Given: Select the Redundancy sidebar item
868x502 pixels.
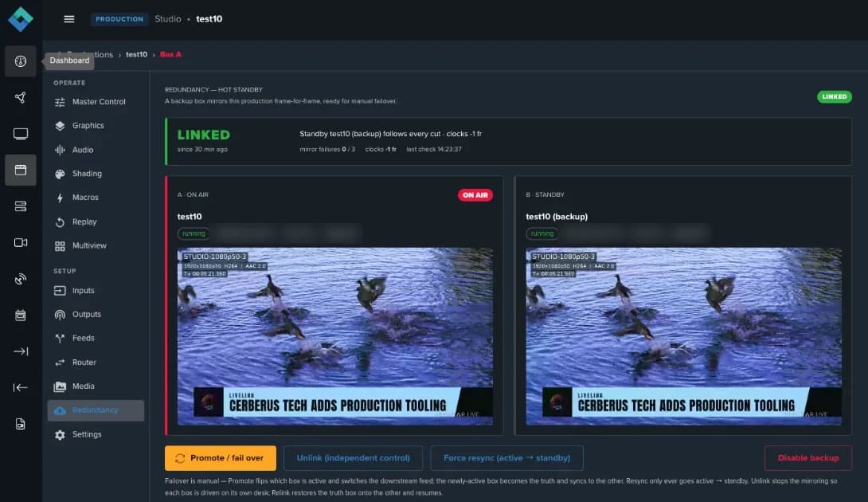Looking at the screenshot, I should click(x=96, y=410).
